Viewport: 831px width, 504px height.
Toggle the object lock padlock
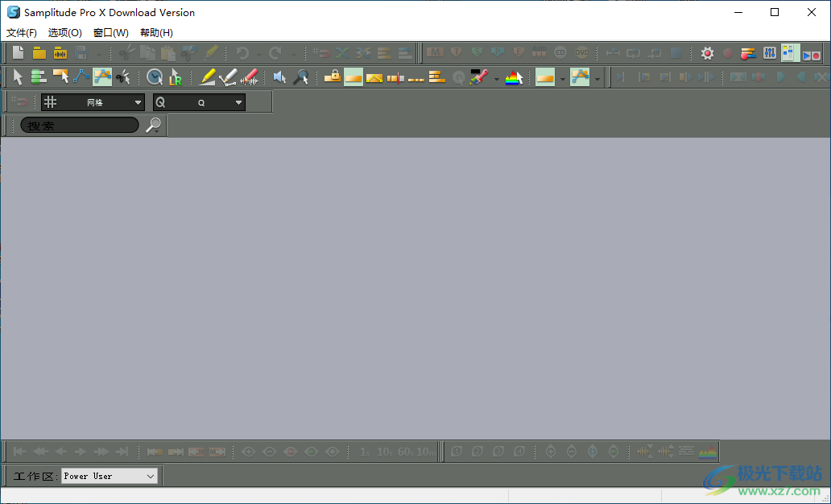click(x=333, y=76)
